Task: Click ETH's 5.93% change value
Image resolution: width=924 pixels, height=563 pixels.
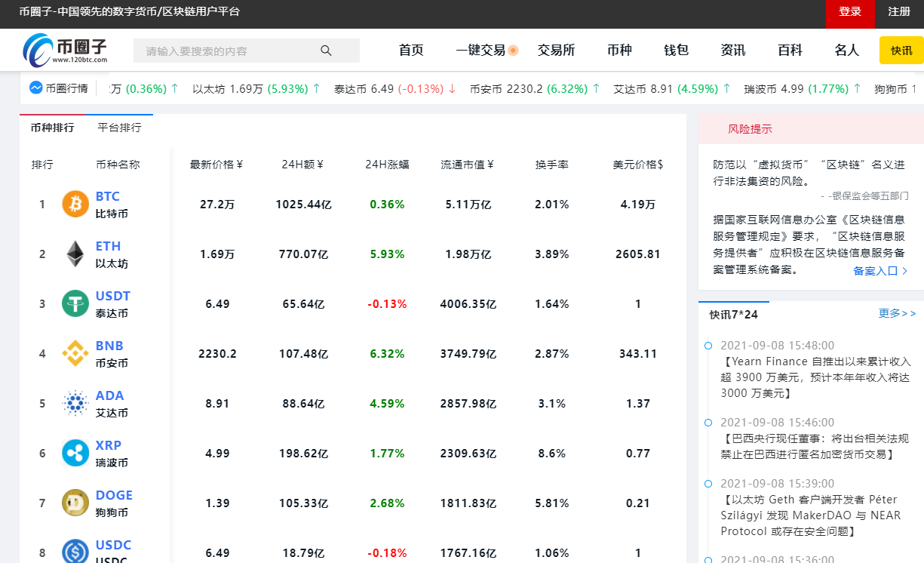Action: coord(387,254)
